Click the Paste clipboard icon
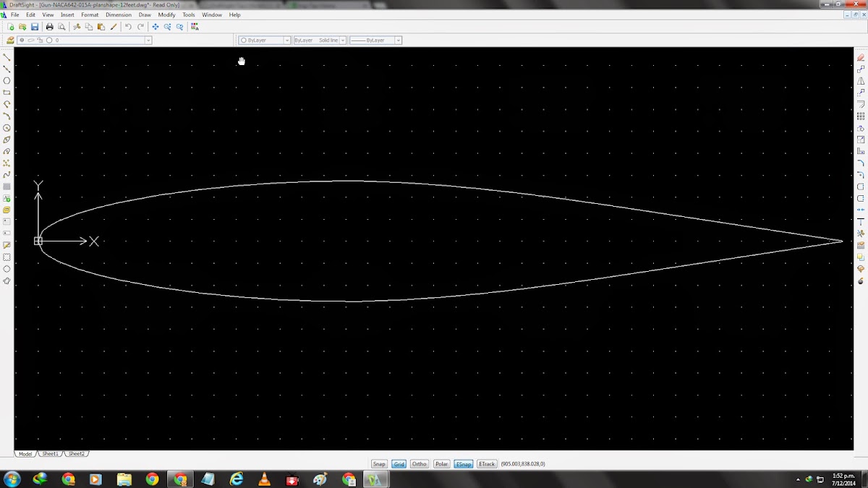868x488 pixels. (101, 27)
